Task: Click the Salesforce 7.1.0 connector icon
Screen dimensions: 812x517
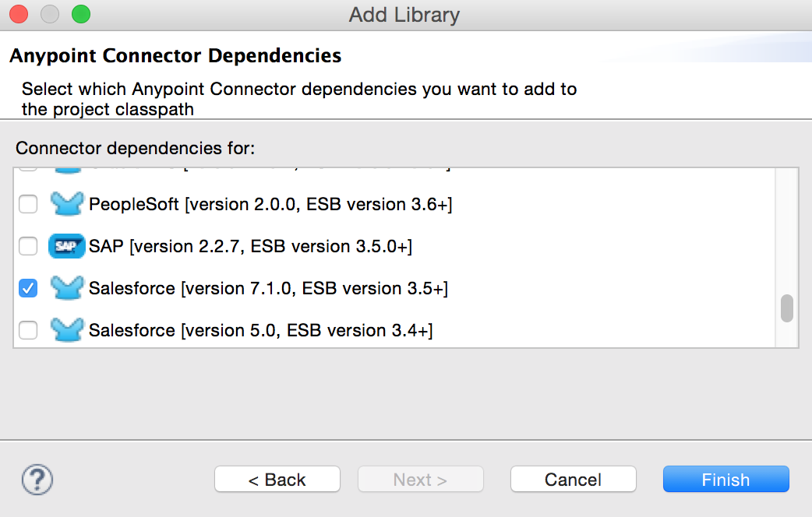Action: 68,288
